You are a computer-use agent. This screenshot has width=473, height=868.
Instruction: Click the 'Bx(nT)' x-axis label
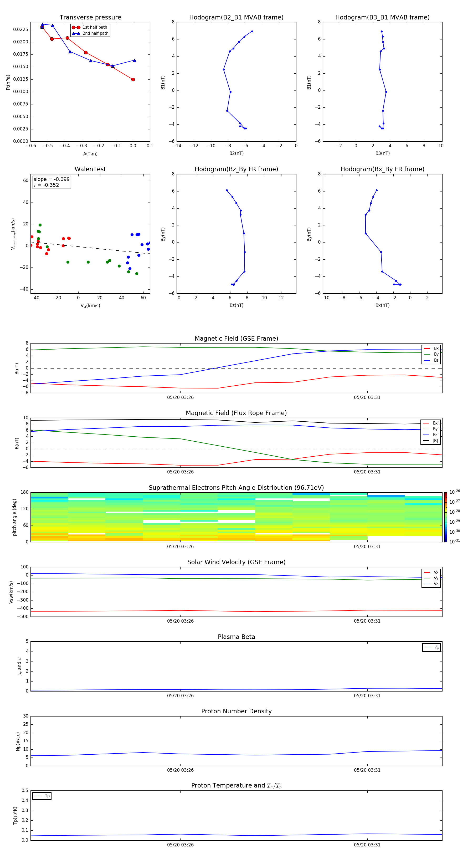(x=382, y=305)
